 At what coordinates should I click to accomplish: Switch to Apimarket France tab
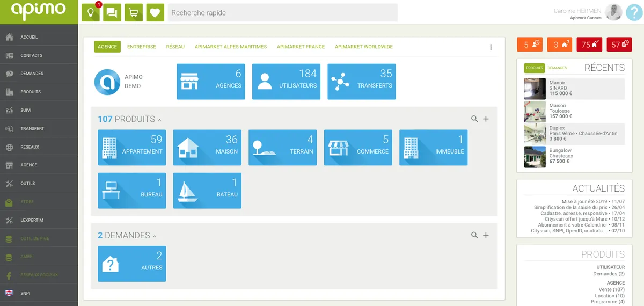point(301,47)
